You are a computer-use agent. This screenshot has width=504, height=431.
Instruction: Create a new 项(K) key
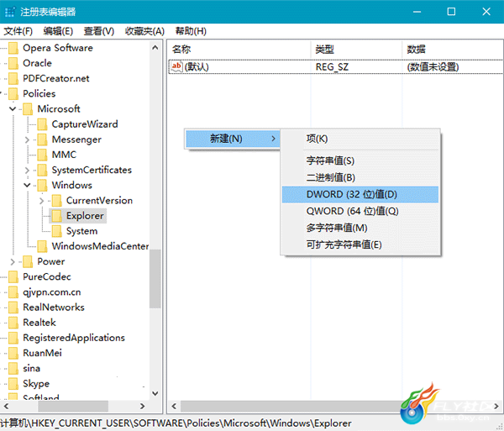click(360, 139)
